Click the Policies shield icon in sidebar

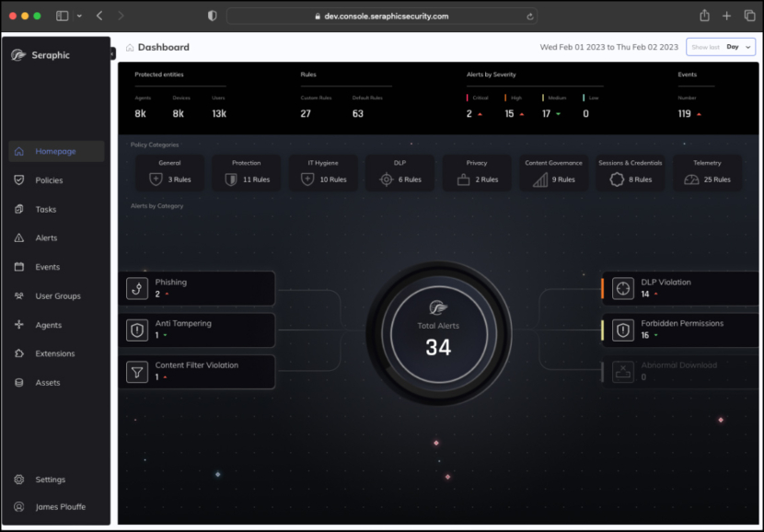(x=19, y=180)
